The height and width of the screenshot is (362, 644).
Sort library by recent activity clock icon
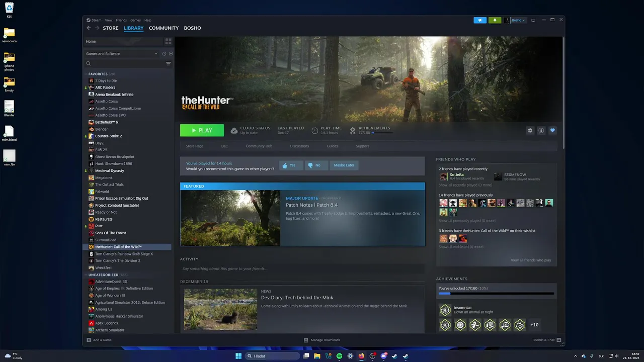164,54
